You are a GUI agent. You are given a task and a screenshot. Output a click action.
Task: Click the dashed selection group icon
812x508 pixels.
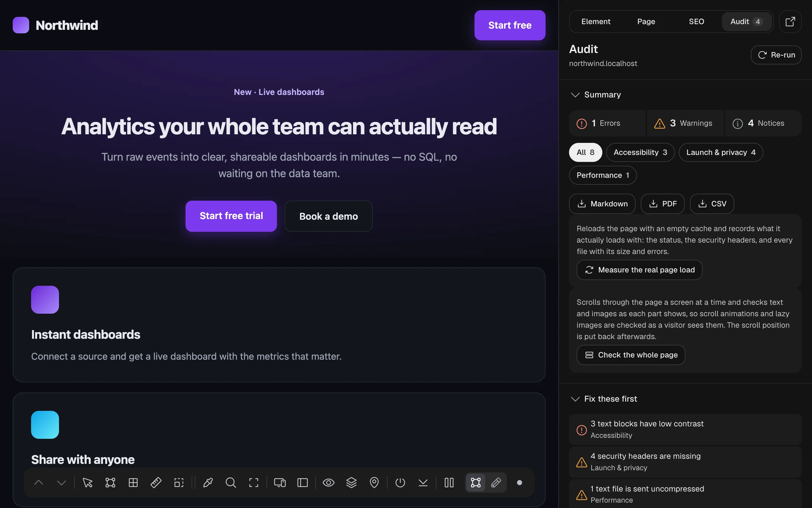(179, 483)
